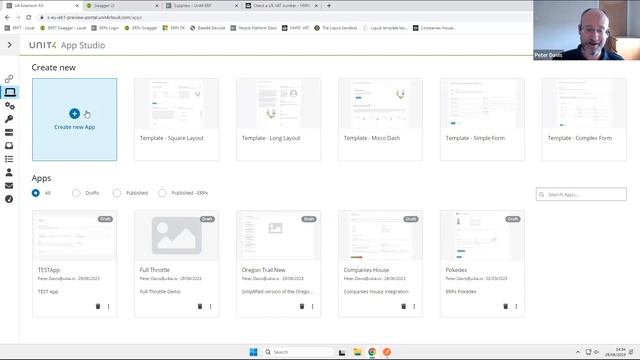Choose Template - Long Layout card
The image size is (640, 360).
tap(278, 120)
